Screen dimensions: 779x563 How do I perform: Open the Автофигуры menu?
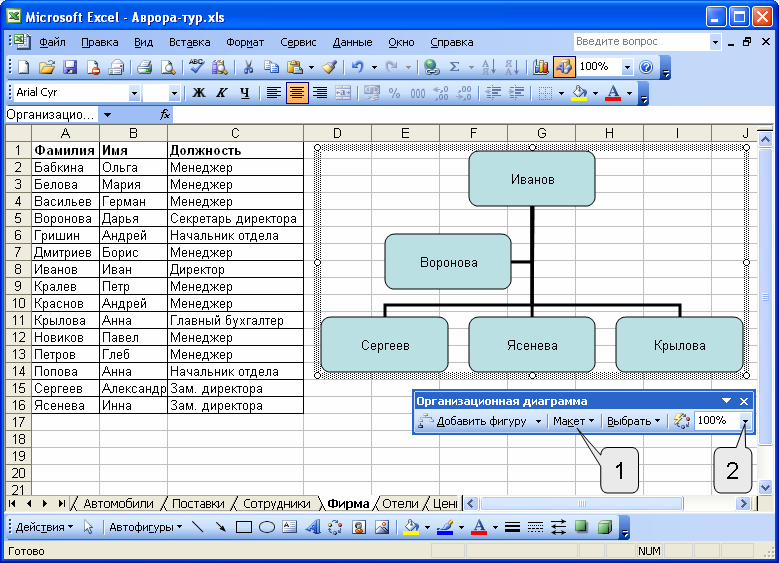click(x=146, y=527)
